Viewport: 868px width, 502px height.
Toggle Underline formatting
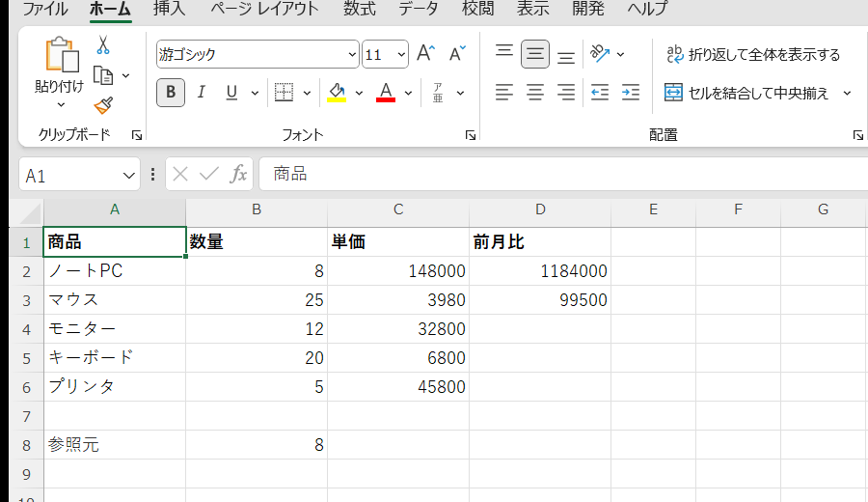231,92
